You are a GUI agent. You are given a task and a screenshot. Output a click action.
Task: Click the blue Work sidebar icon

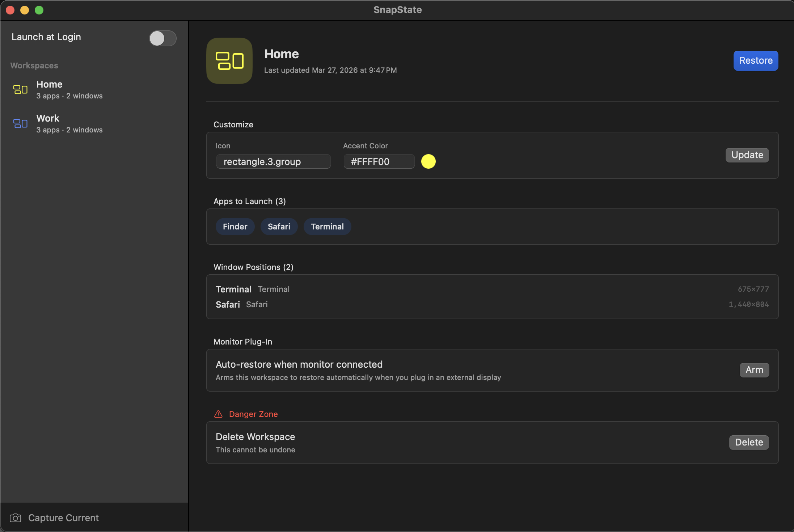pos(20,123)
